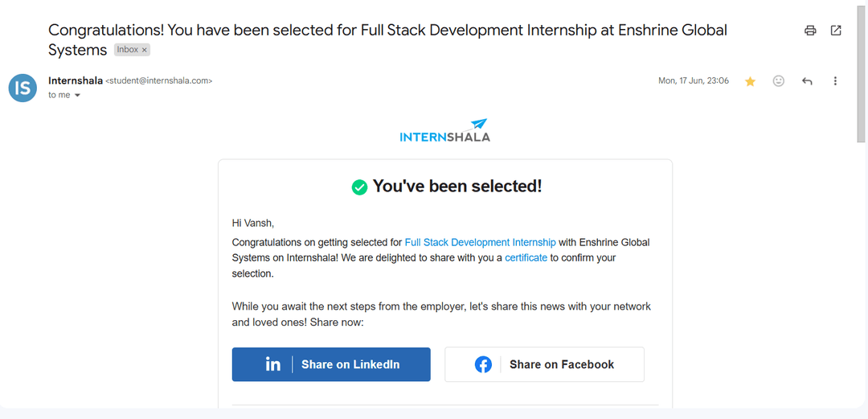
Task: Click the Internshala sender avatar
Action: click(x=23, y=88)
